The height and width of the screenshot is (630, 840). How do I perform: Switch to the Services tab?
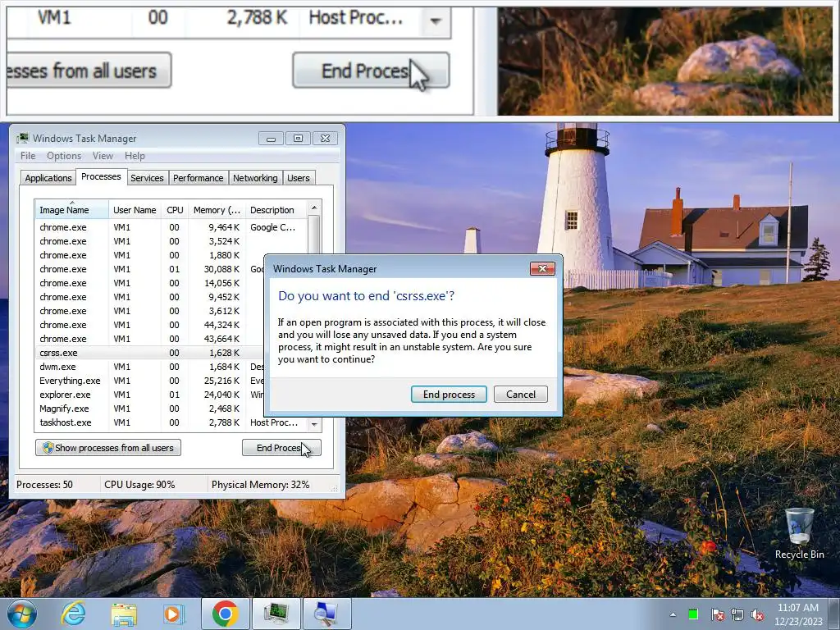147,178
